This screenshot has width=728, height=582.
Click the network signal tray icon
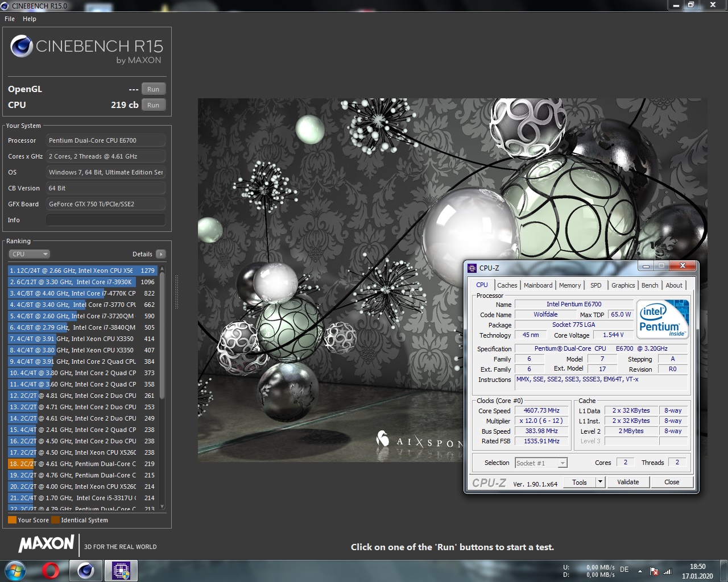tap(668, 571)
